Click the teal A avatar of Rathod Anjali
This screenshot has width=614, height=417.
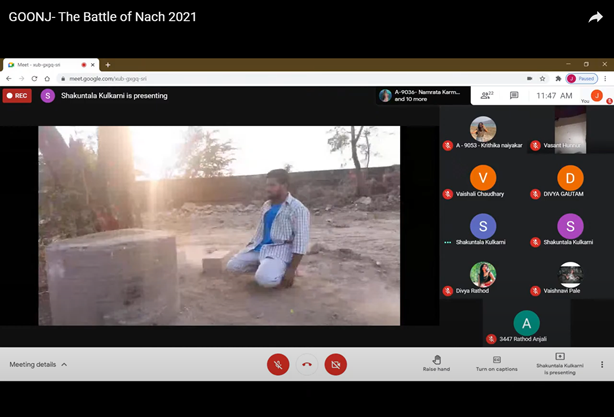pyautogui.click(x=526, y=323)
